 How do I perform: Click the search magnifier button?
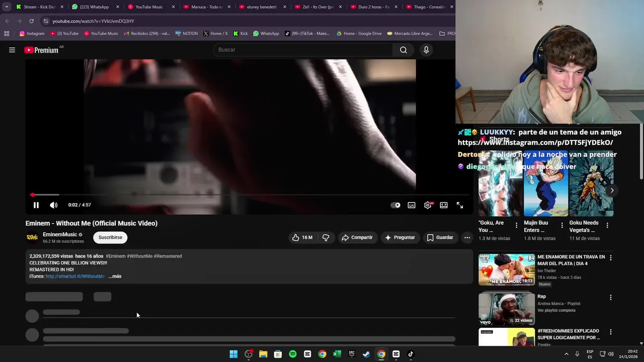tap(404, 50)
